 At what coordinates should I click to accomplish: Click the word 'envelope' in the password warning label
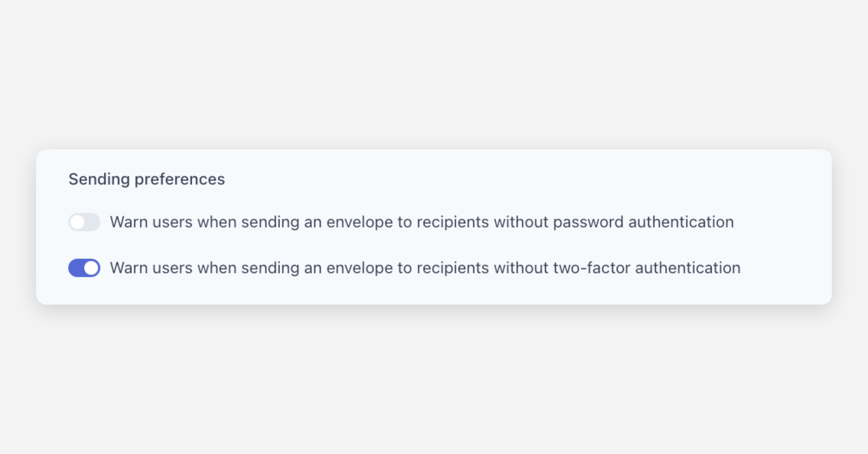[x=359, y=222]
